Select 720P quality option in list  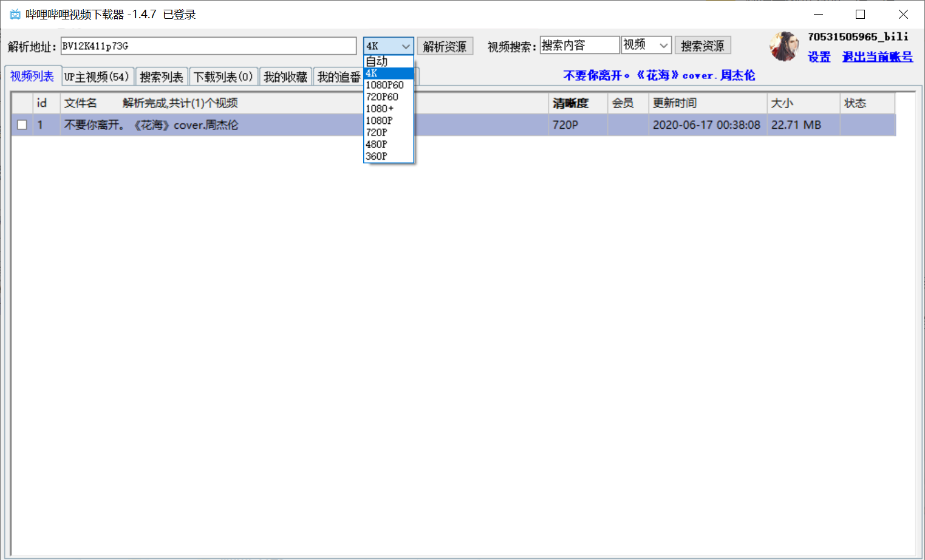[389, 132]
